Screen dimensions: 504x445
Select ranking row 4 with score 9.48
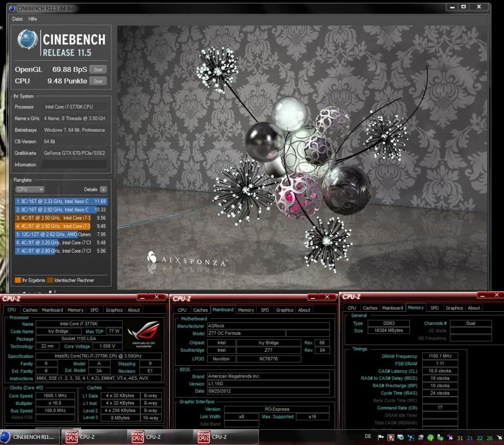click(61, 226)
